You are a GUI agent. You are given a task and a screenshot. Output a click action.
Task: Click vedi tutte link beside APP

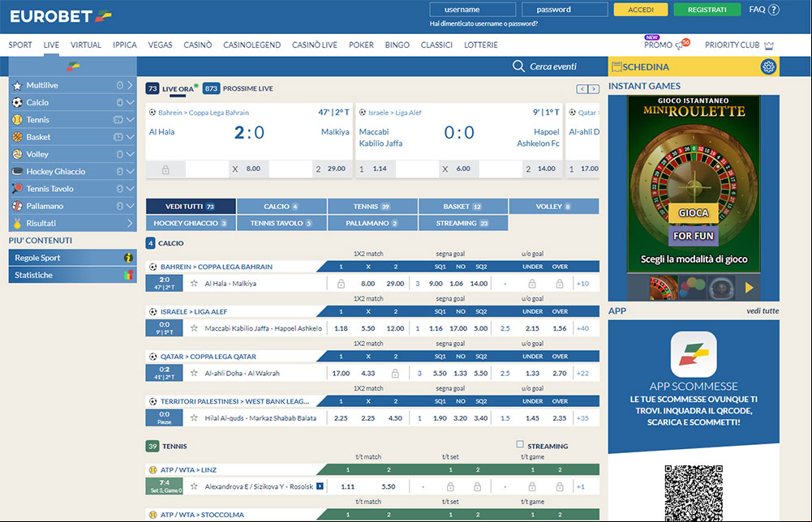point(763,311)
